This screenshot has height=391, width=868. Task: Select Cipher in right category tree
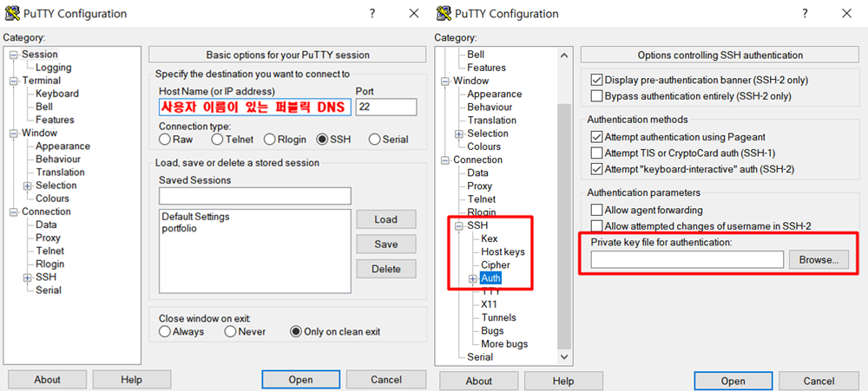pos(496,265)
